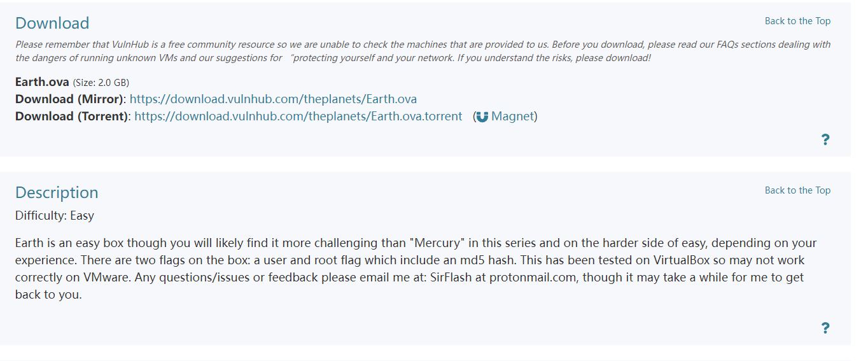Select the Earth.ova file name text
The height and width of the screenshot is (361, 868).
[42, 81]
